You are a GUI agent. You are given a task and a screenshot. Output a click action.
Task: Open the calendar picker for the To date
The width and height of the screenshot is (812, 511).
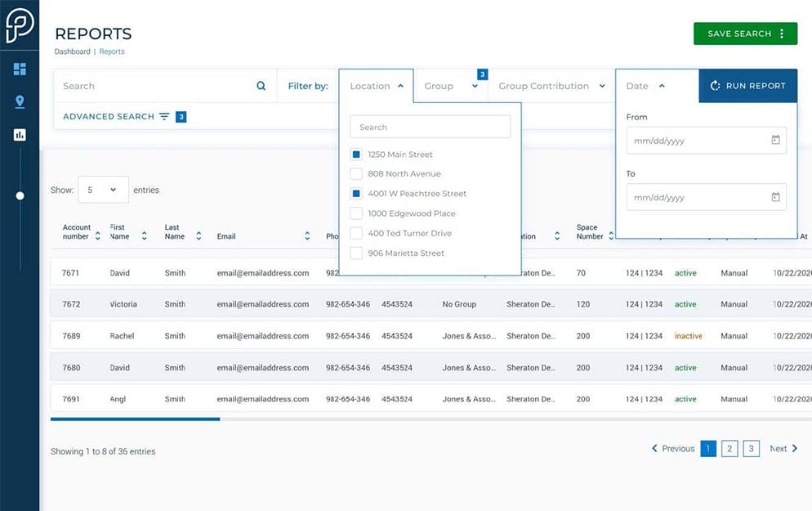pos(775,197)
